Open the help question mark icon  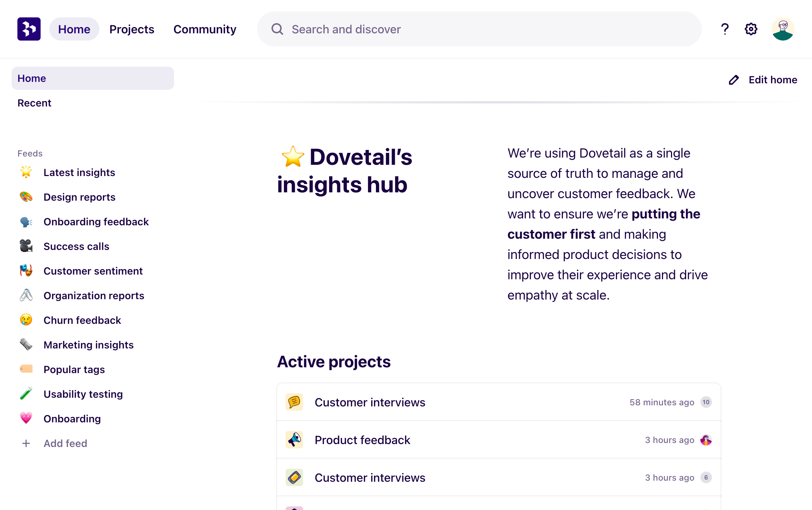tap(725, 29)
